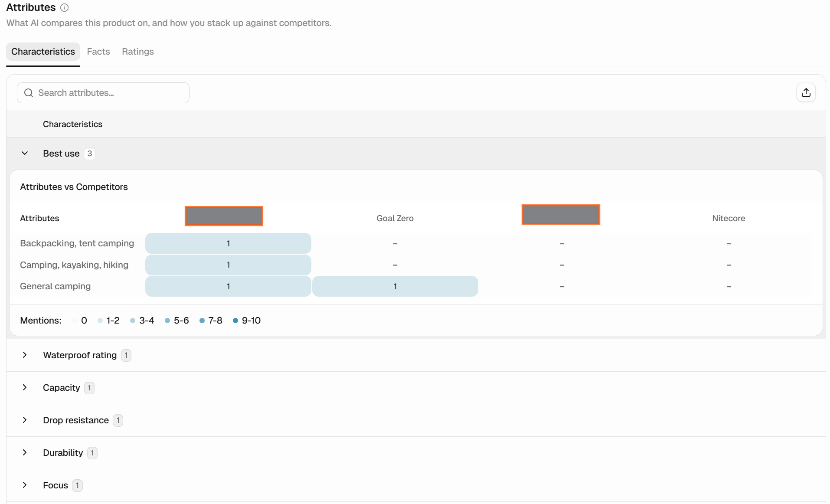The height and width of the screenshot is (504, 830).
Task: Click the Camping, kayaking, hiking mention cell
Action: click(228, 265)
